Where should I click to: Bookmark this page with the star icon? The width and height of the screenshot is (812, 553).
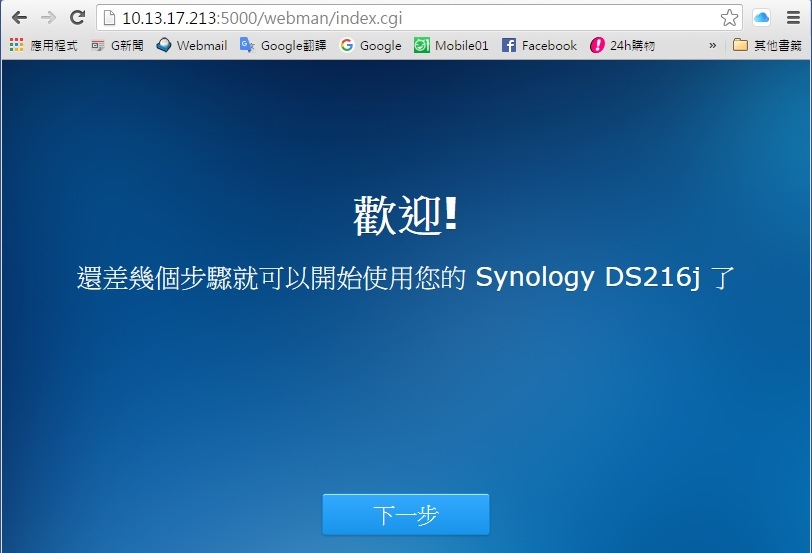(729, 18)
